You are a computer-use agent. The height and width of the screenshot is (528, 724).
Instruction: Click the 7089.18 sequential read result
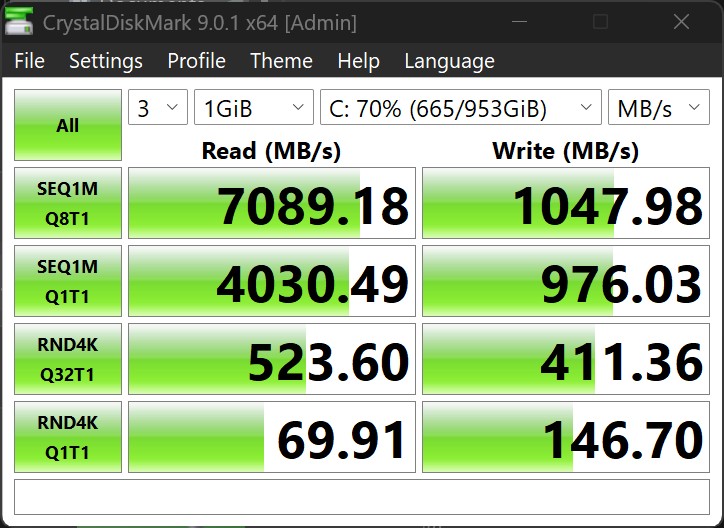[x=272, y=204]
